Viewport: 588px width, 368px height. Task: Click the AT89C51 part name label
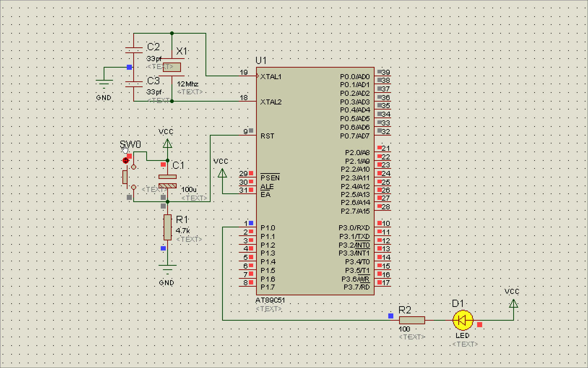[x=270, y=300]
